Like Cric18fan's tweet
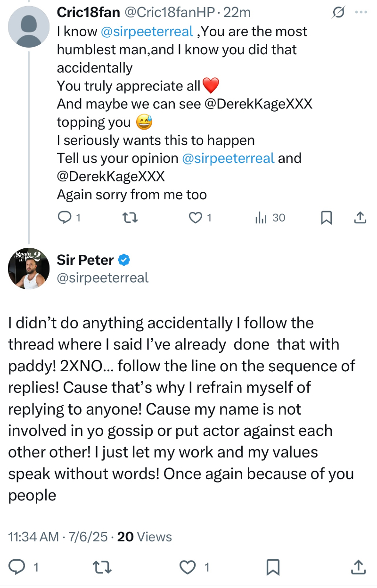This screenshot has width=377, height=588. coord(195,217)
